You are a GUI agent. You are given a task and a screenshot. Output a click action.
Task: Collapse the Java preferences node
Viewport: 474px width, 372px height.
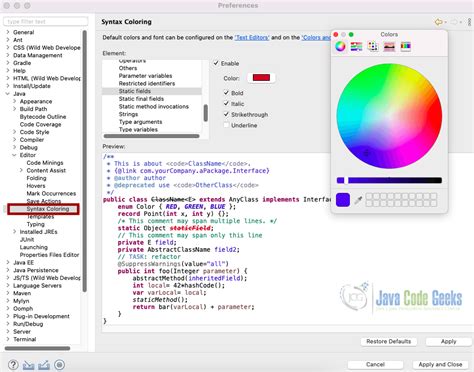[8, 94]
